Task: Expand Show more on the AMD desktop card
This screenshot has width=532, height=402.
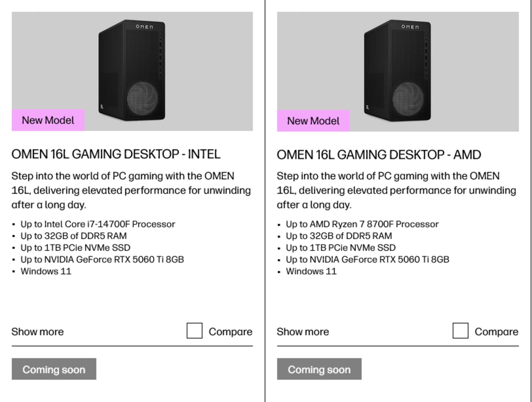Action: click(303, 332)
